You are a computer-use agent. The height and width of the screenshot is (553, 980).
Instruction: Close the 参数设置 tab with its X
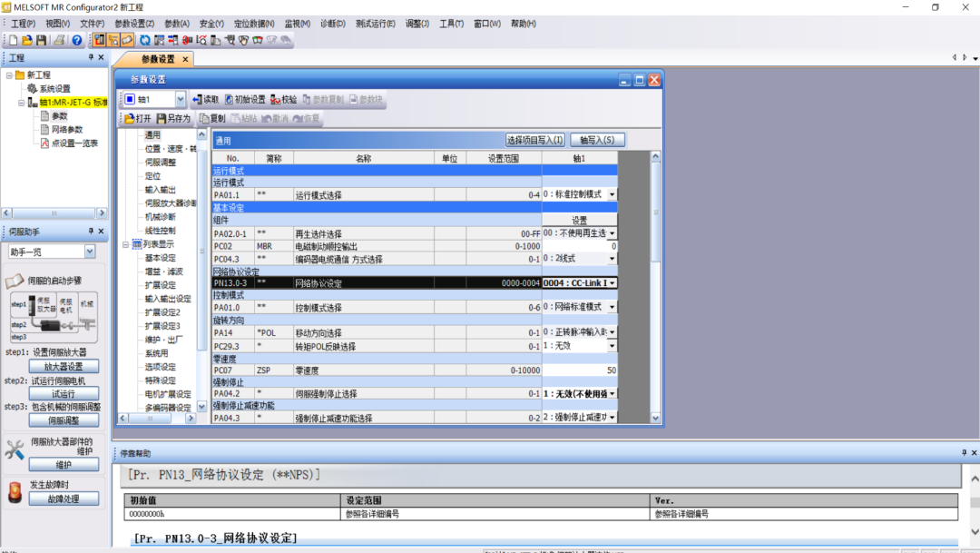[x=185, y=59]
